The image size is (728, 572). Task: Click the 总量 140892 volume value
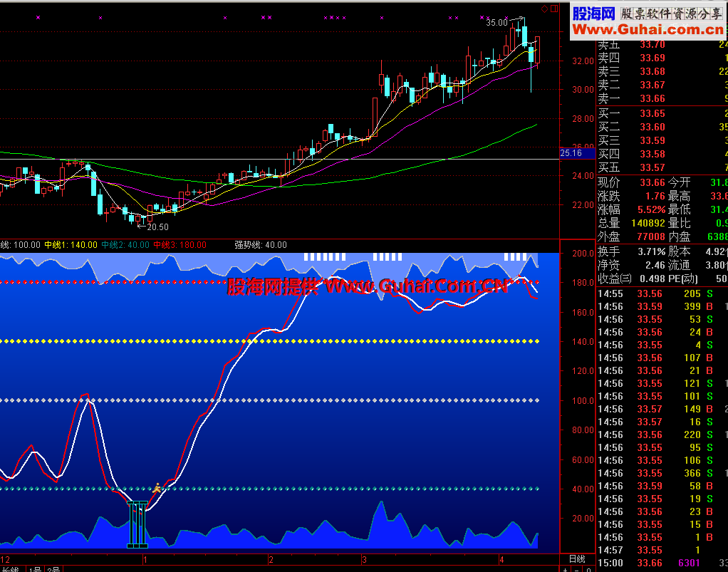[x=648, y=223]
